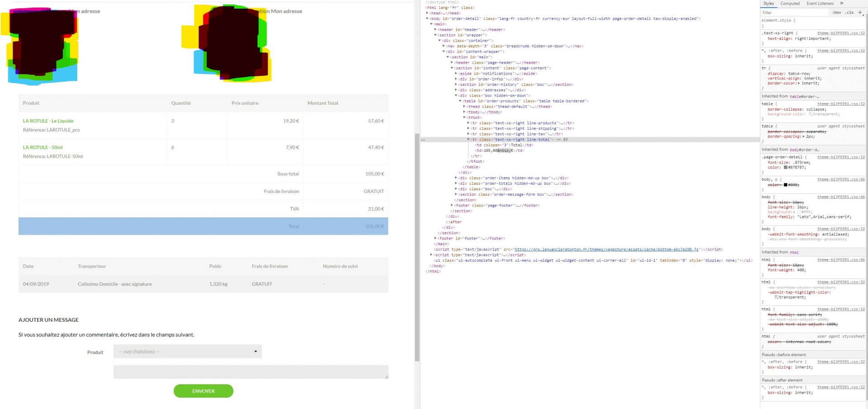868x409 pixels.
Task: Click the #000 color swatch in body, p rule
Action: click(x=786, y=185)
